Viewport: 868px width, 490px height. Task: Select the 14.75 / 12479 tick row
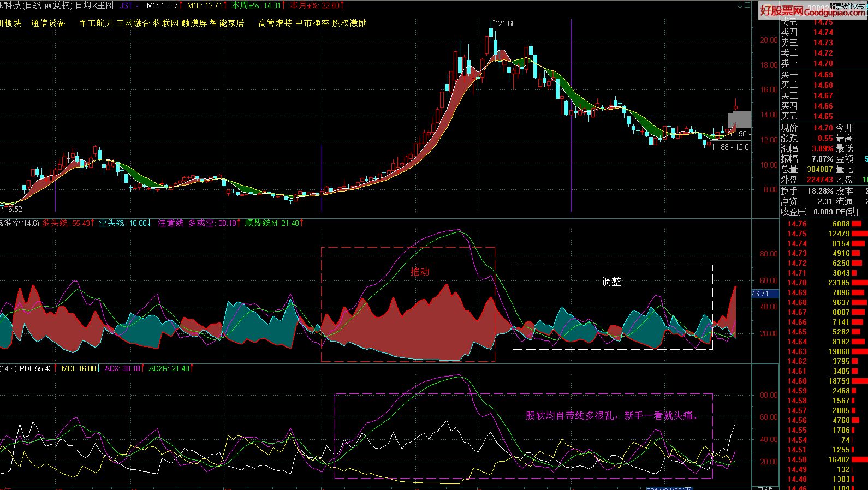[824, 234]
